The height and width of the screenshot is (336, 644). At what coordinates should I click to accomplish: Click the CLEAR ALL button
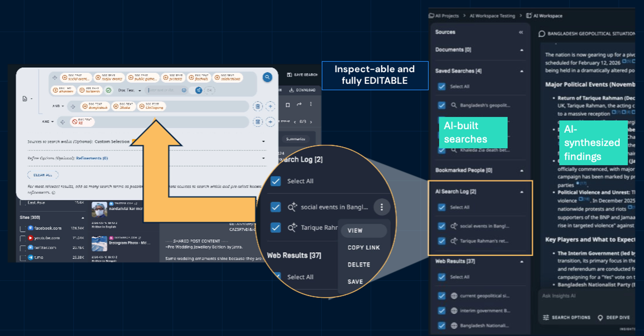coord(43,175)
